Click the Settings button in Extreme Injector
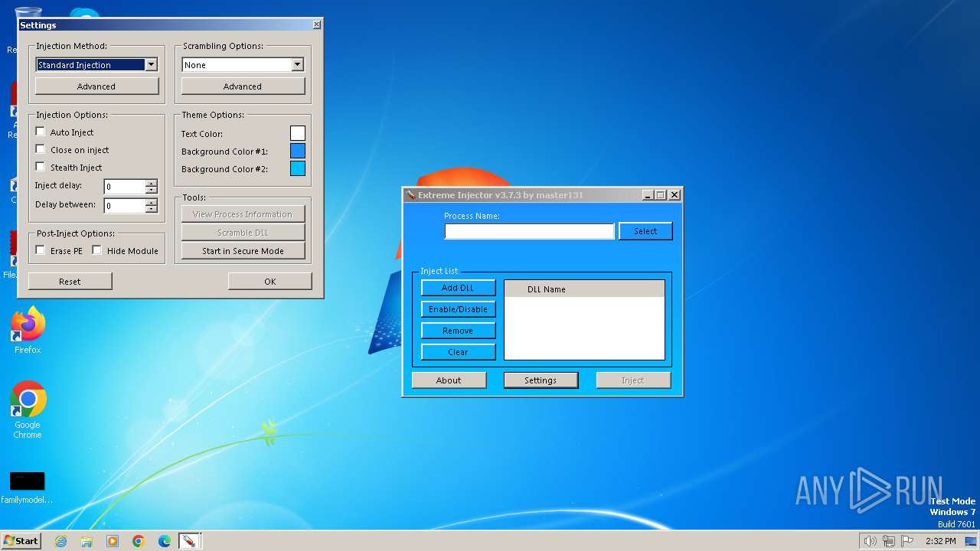 click(541, 380)
